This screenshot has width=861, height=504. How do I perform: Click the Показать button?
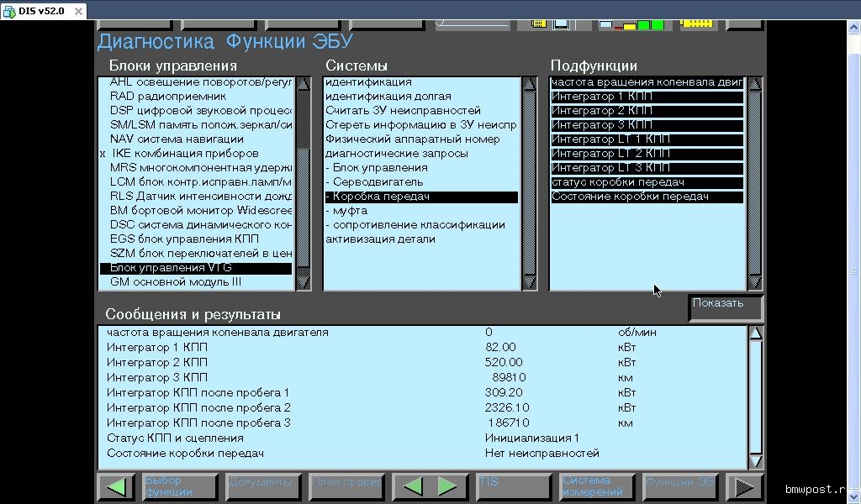click(x=725, y=307)
